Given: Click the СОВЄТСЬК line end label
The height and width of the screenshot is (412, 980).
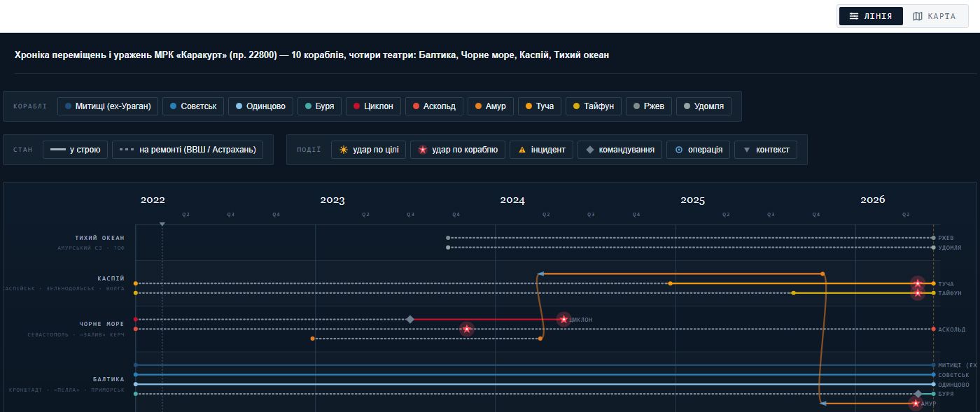Looking at the screenshot, I should click(953, 375).
